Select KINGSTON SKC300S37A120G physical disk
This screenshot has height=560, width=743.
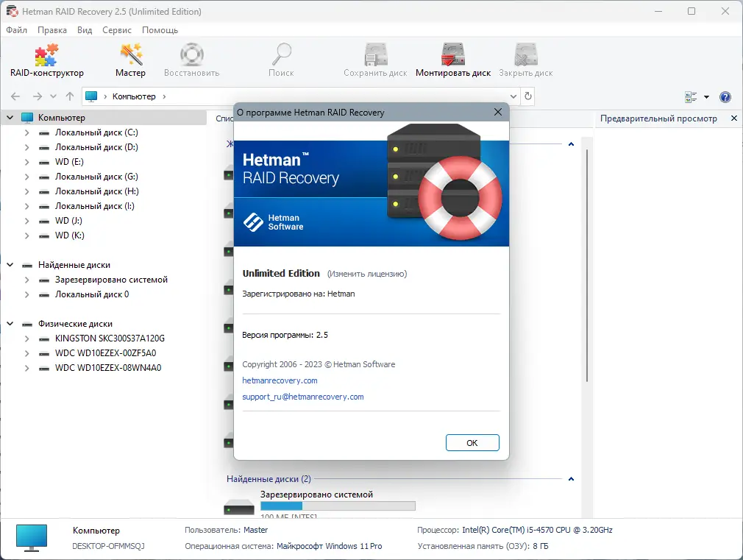click(x=107, y=338)
